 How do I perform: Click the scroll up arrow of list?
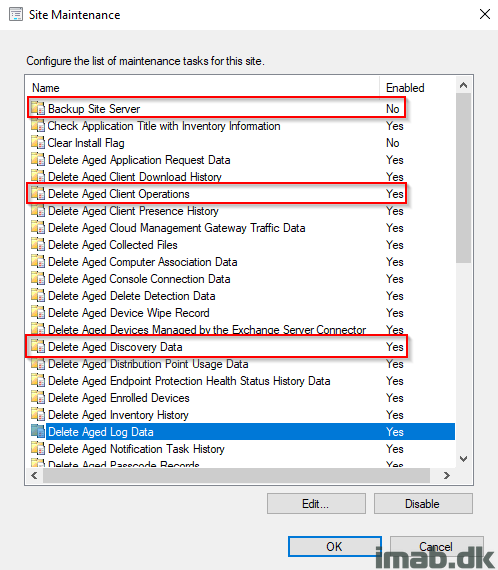click(463, 85)
